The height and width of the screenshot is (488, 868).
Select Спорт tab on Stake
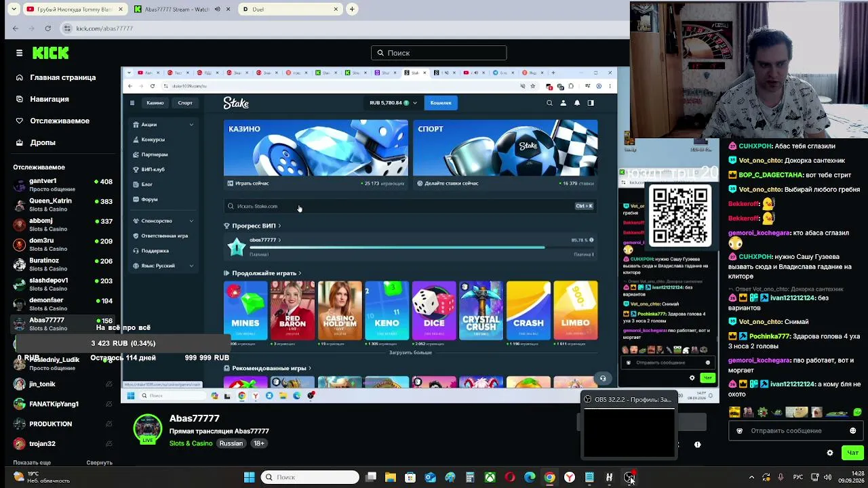tap(185, 103)
